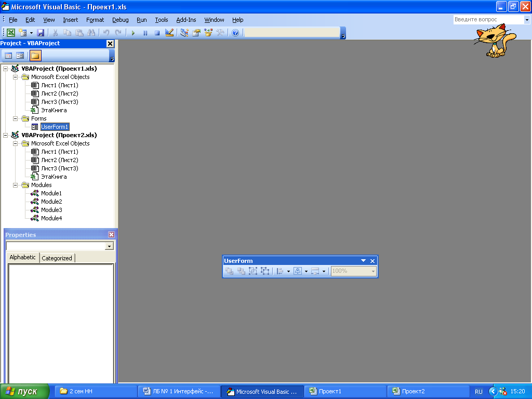Open the Debug menu

coord(120,20)
